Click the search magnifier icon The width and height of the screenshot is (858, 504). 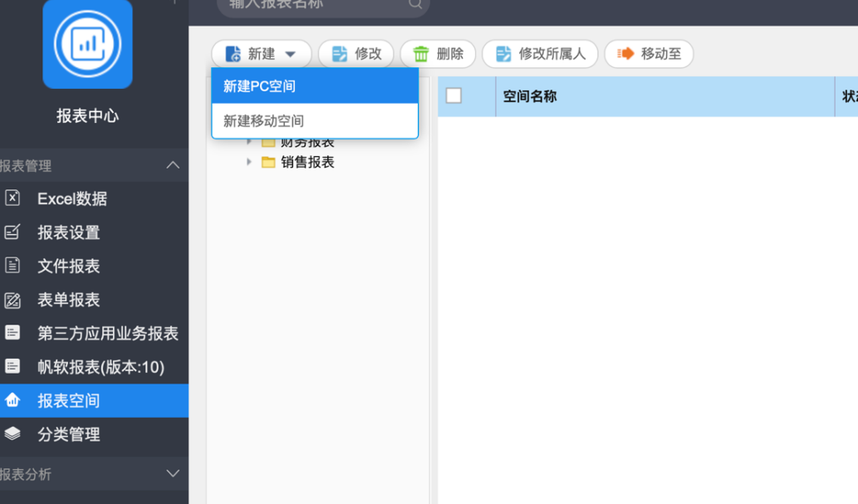click(414, 4)
